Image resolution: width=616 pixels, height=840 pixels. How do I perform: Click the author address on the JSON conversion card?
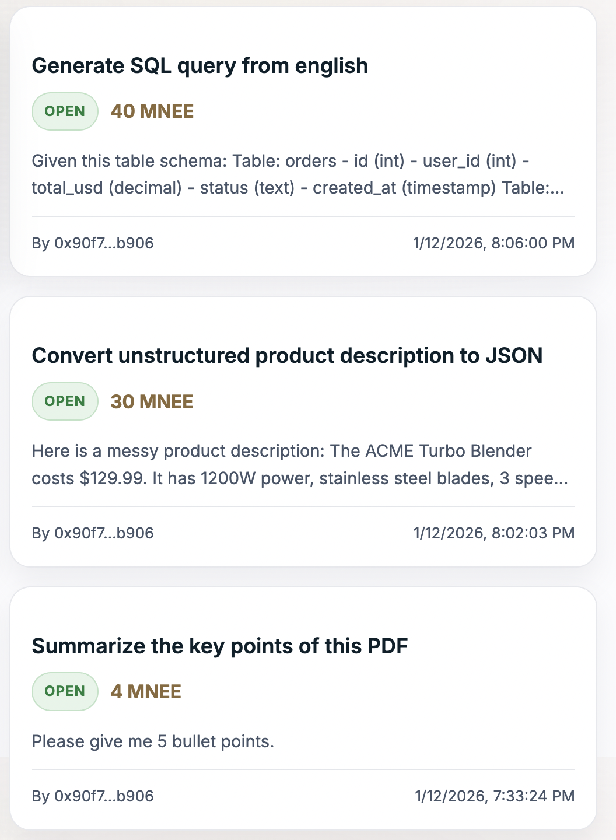93,533
